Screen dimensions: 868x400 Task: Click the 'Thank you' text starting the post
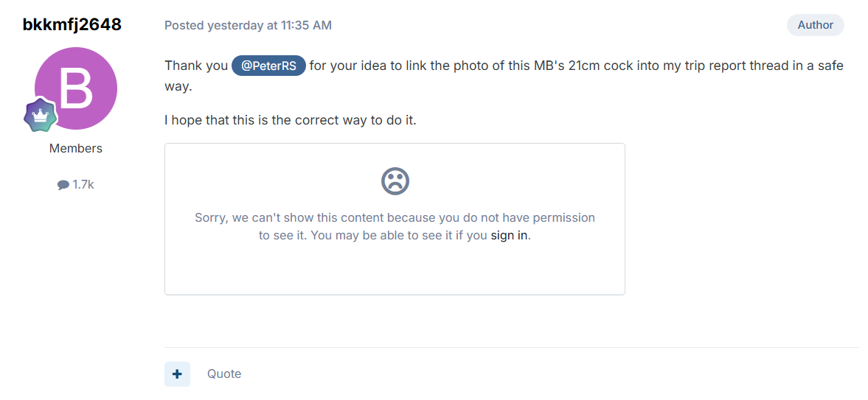(196, 66)
